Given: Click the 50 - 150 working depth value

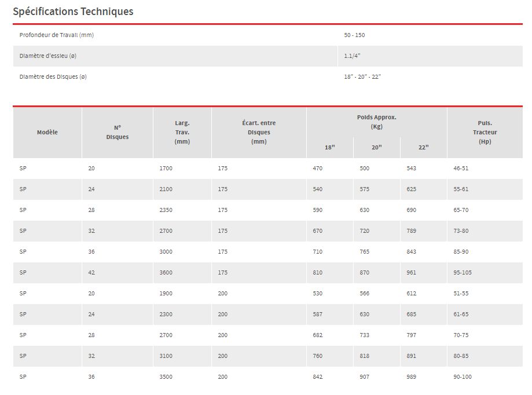Looking at the screenshot, I should (354, 35).
